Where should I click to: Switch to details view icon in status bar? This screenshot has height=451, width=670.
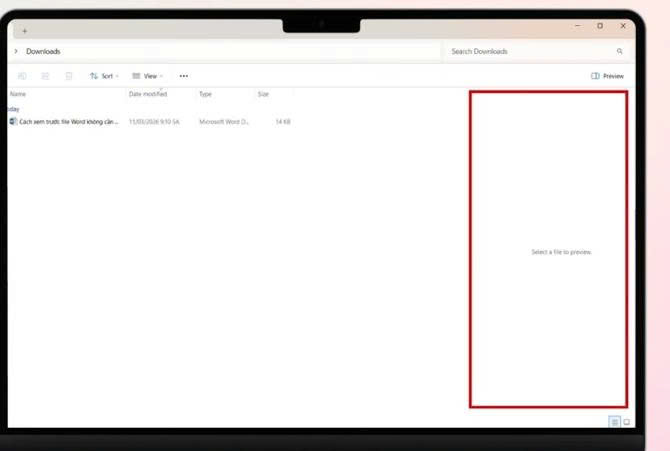[614, 422]
